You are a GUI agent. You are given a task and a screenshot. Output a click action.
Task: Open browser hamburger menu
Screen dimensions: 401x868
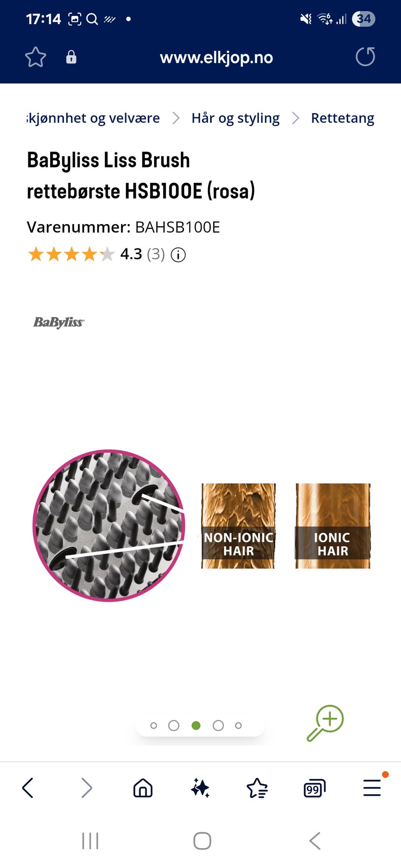point(372,788)
